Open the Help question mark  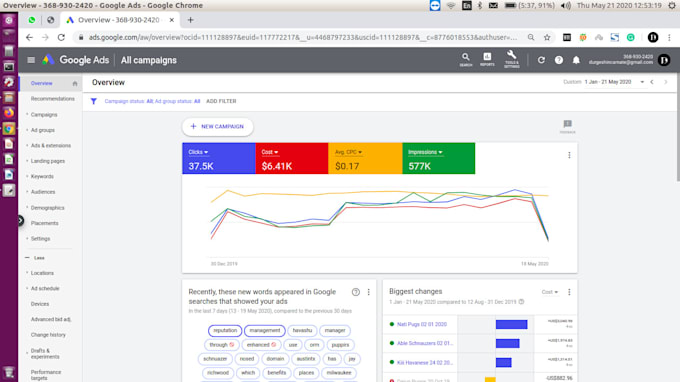[559, 60]
